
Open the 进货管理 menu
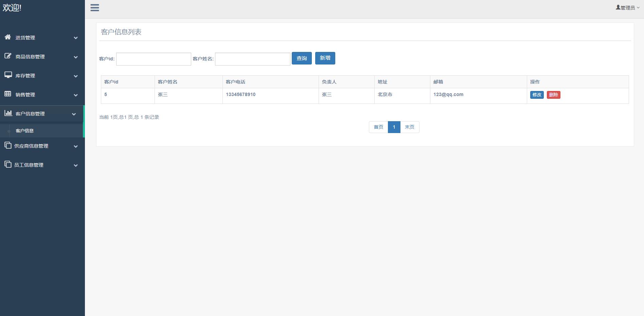[x=42, y=38]
